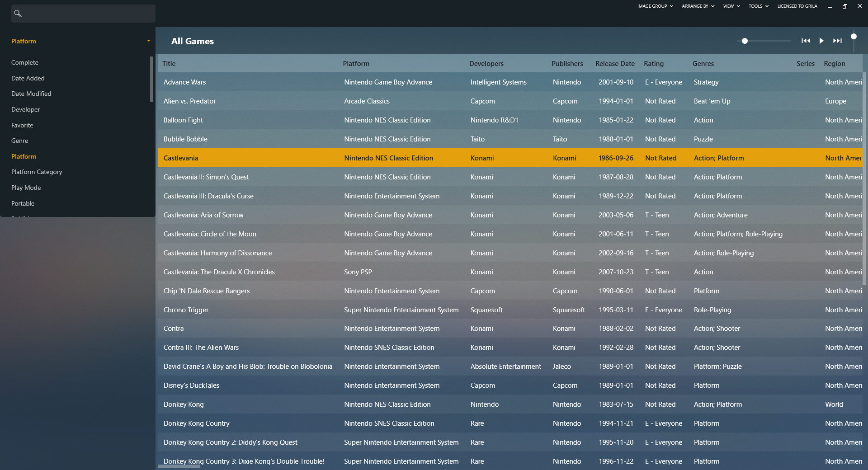Click the games table vertical scrollbar

pyautogui.click(x=864, y=179)
